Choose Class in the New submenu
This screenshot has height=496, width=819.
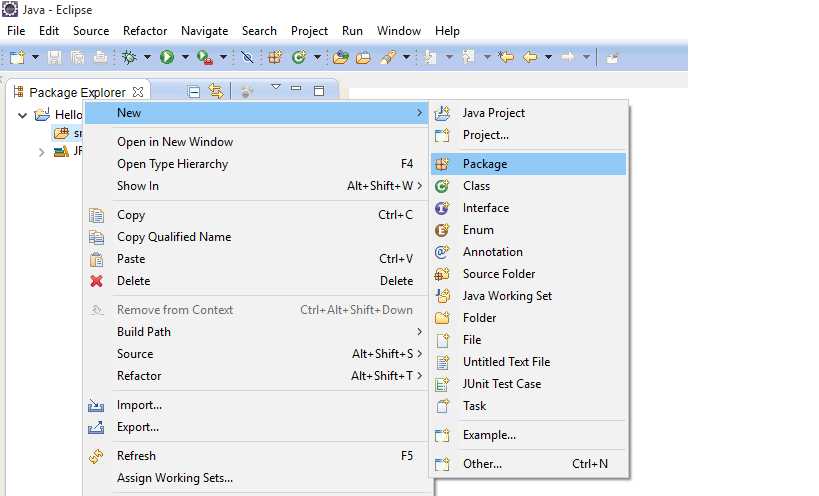click(x=529, y=186)
